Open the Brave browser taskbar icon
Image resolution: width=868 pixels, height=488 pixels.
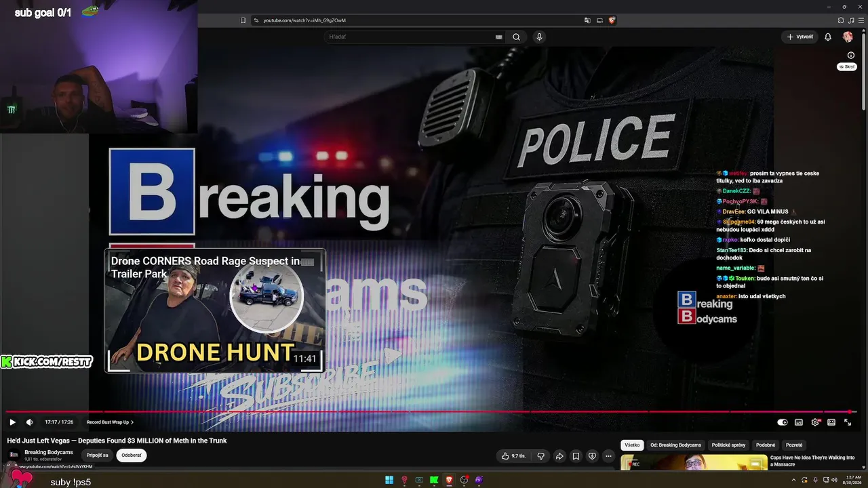click(x=449, y=480)
